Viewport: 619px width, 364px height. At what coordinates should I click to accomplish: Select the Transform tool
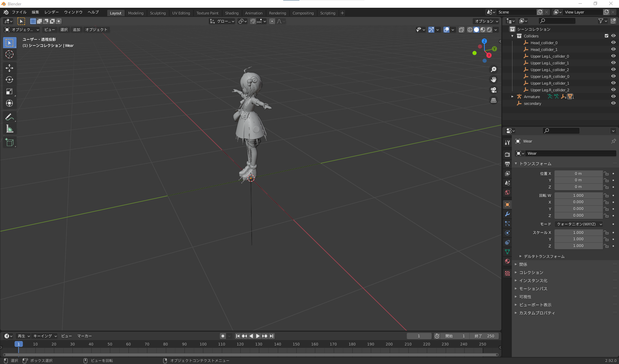click(x=9, y=103)
